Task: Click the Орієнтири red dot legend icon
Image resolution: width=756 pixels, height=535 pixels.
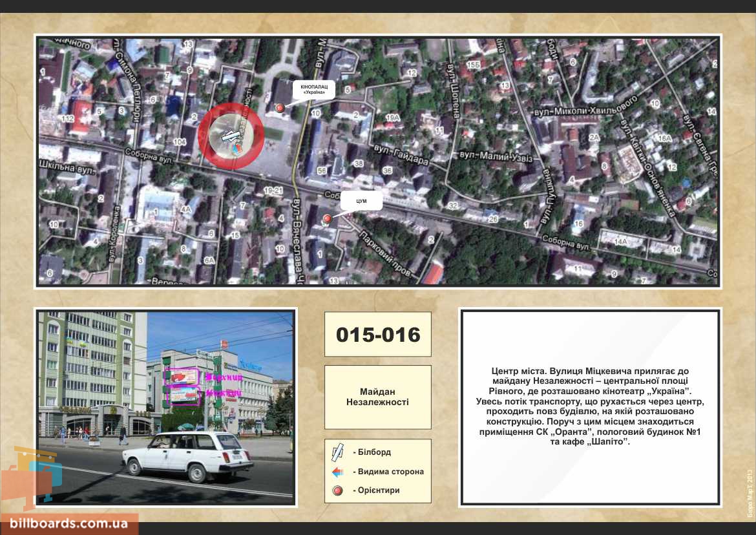Action: tap(337, 490)
